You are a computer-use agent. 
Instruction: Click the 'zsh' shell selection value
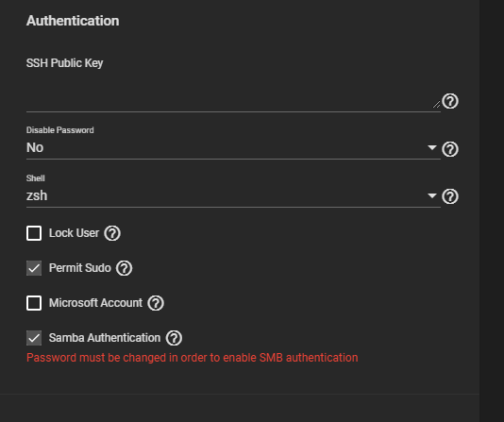(x=37, y=195)
